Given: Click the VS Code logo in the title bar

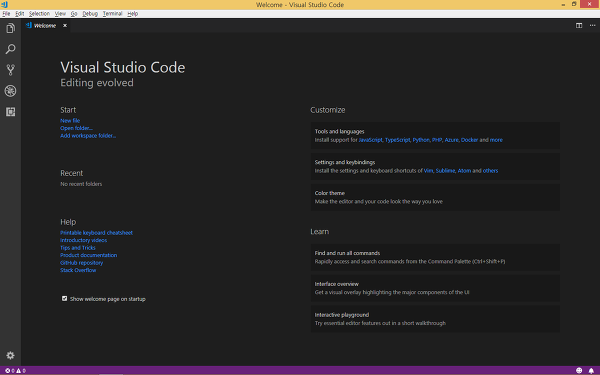Looking at the screenshot, I should point(5,5).
